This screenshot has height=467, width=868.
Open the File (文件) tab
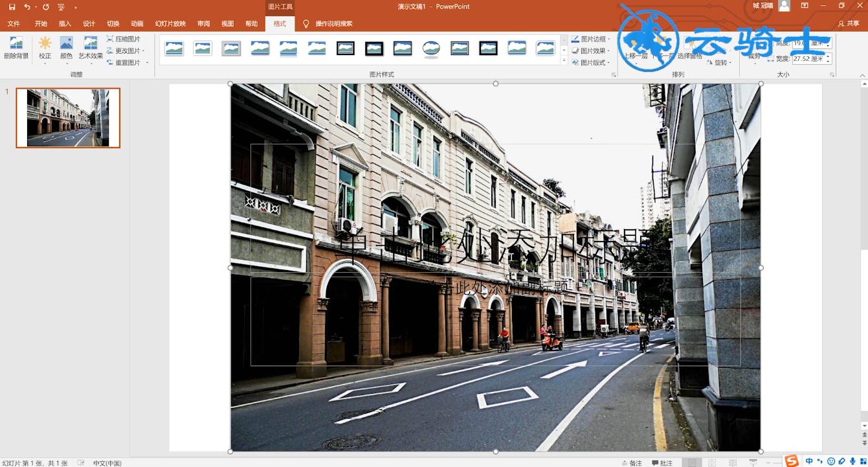tap(14, 23)
